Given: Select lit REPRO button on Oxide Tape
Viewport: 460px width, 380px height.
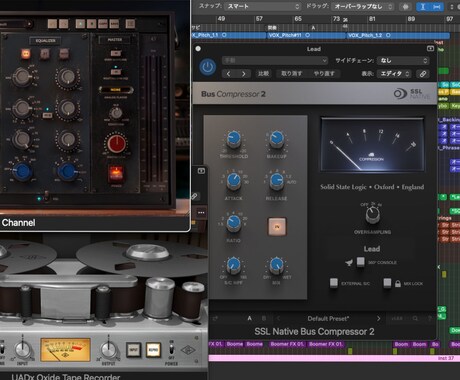Looking at the screenshot, I should click(x=153, y=350).
